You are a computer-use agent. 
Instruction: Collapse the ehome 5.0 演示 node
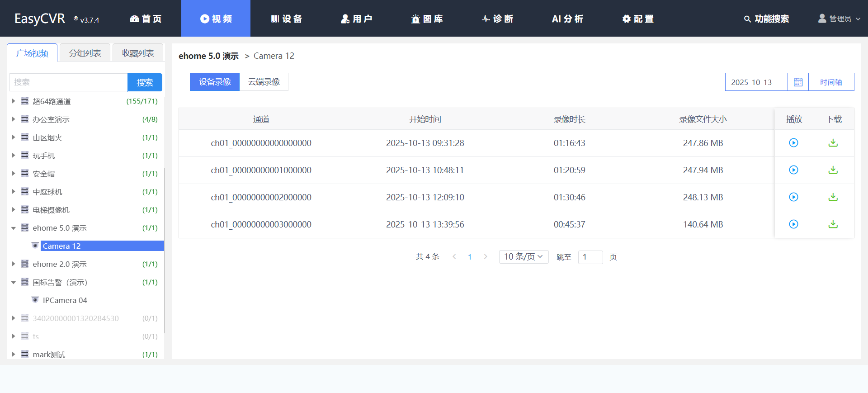(x=14, y=228)
